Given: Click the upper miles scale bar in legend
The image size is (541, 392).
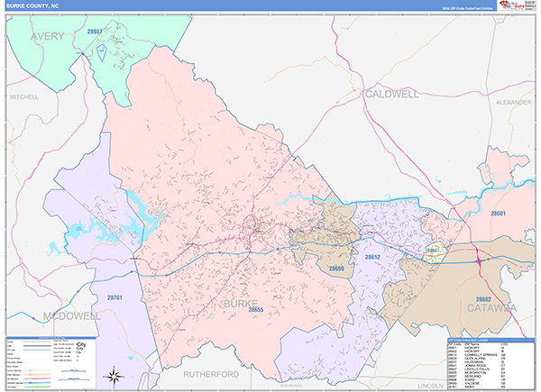Looking at the screenshot, I should pyautogui.click(x=74, y=371).
